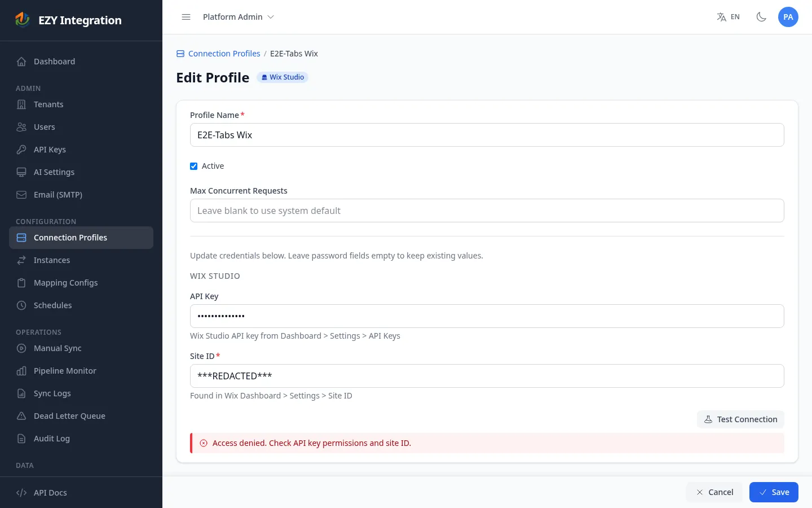
Task: Click the 'Update credentials below' instruction text
Action: (337, 256)
